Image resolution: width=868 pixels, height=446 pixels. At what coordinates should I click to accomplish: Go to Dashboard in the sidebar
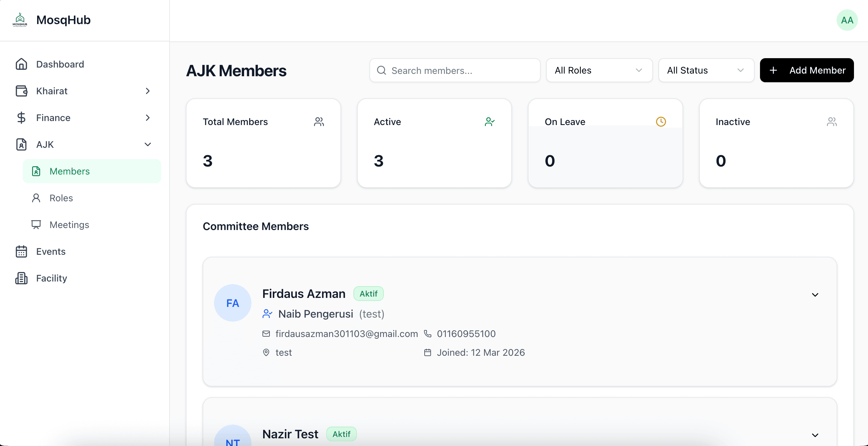coord(84,64)
